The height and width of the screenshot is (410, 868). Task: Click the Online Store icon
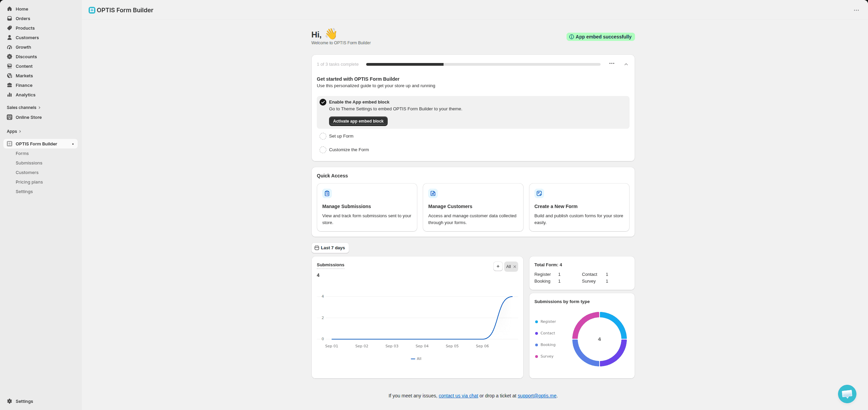coord(10,117)
